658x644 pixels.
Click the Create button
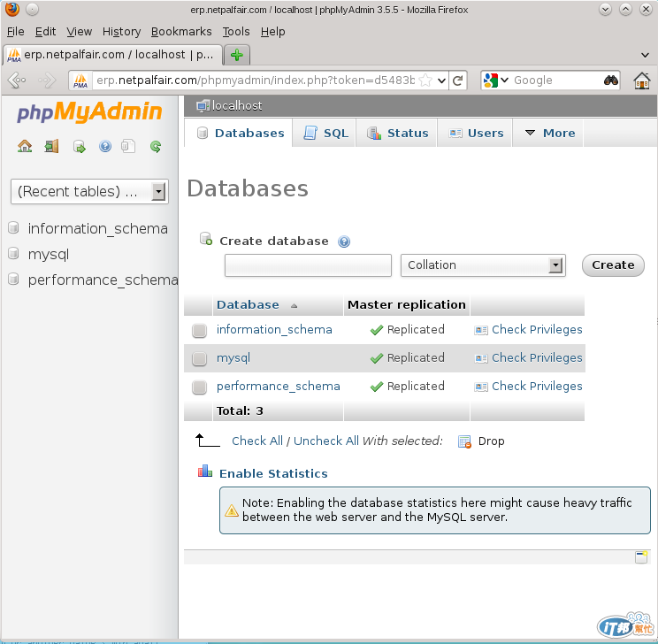click(613, 265)
